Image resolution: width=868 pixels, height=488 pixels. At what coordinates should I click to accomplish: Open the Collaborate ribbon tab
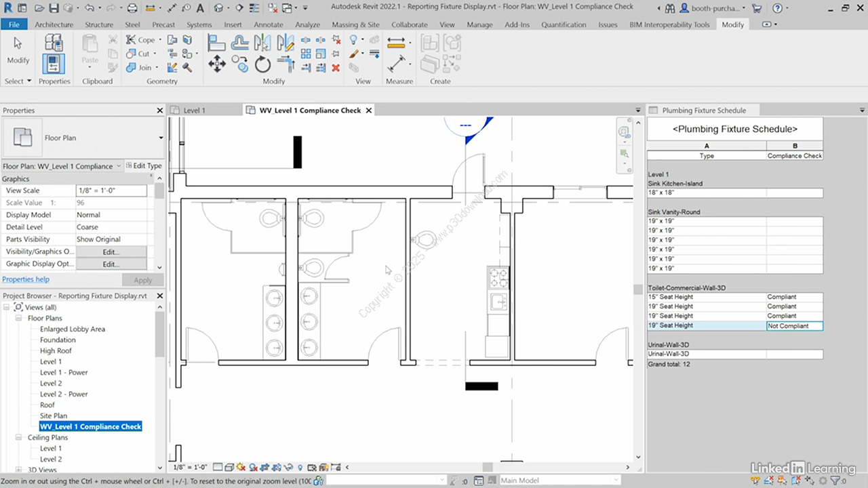[410, 24]
